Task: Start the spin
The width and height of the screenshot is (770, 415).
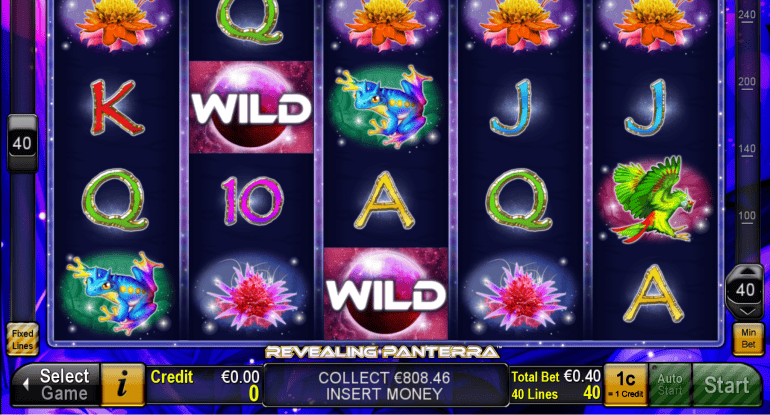Action: [726, 385]
